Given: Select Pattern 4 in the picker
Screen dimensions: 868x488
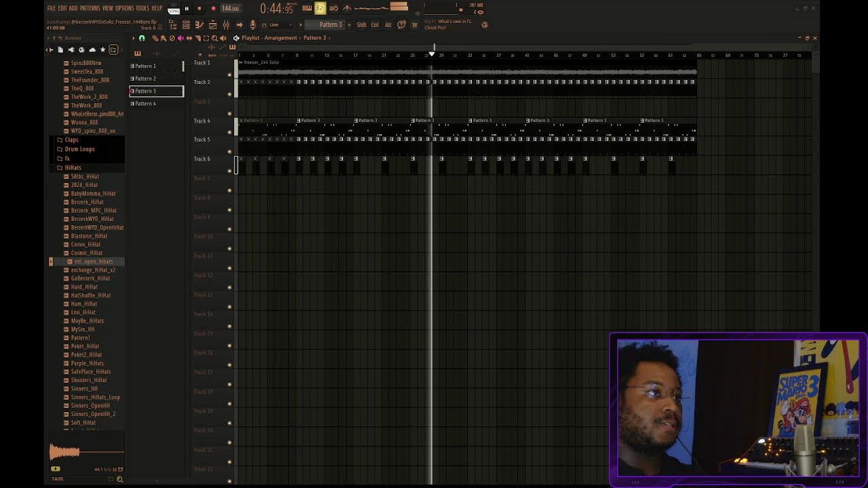Looking at the screenshot, I should point(156,104).
